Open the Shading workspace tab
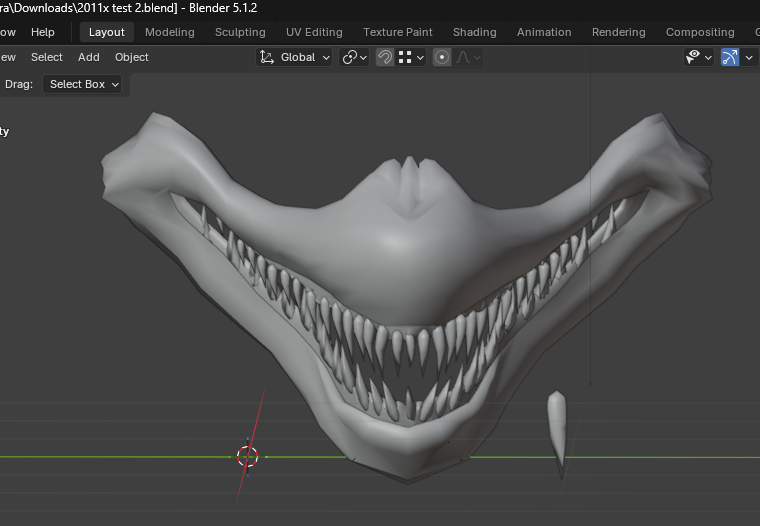The height and width of the screenshot is (526, 760). (x=475, y=32)
